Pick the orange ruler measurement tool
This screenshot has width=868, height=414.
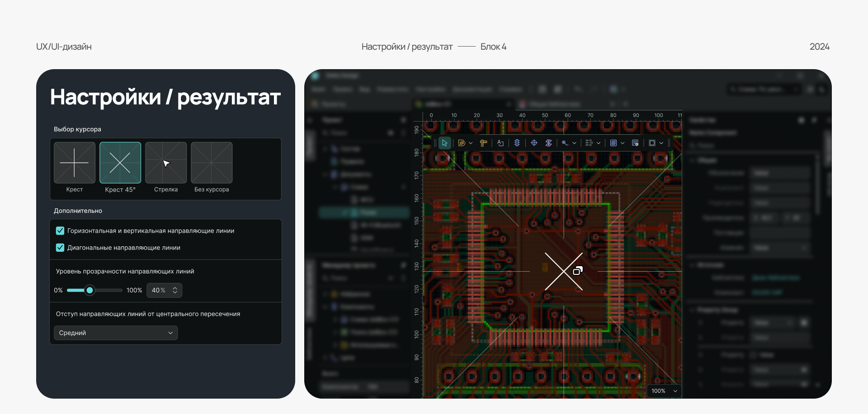pyautogui.click(x=483, y=143)
